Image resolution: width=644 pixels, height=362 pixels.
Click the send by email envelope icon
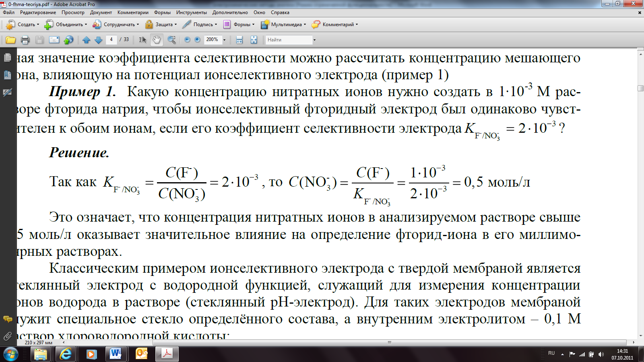pyautogui.click(x=54, y=40)
